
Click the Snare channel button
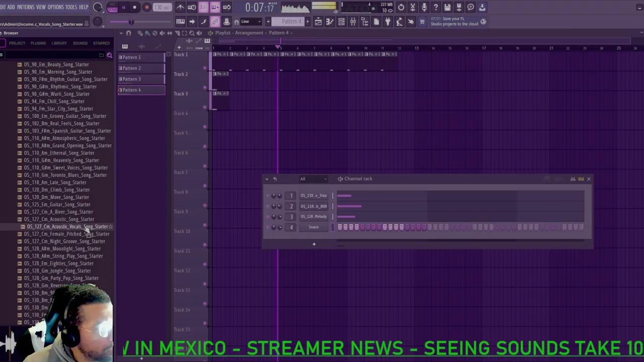313,227
